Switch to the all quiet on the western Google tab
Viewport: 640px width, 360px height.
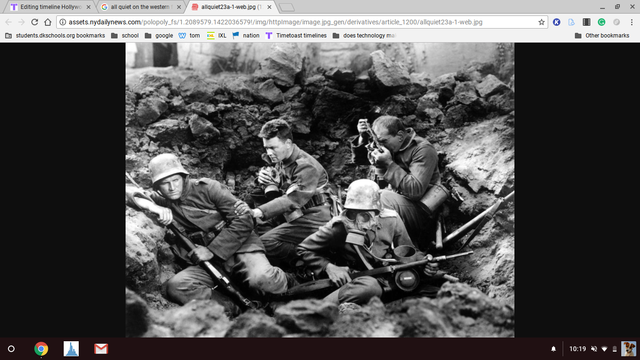point(141,7)
